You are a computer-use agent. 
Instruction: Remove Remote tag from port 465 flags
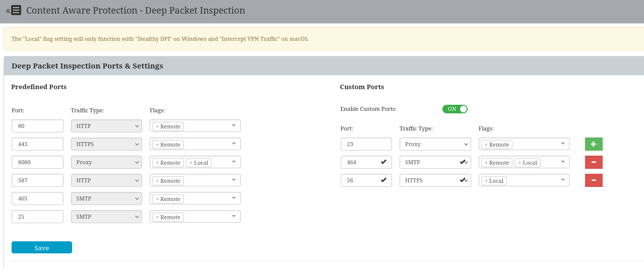tap(157, 199)
